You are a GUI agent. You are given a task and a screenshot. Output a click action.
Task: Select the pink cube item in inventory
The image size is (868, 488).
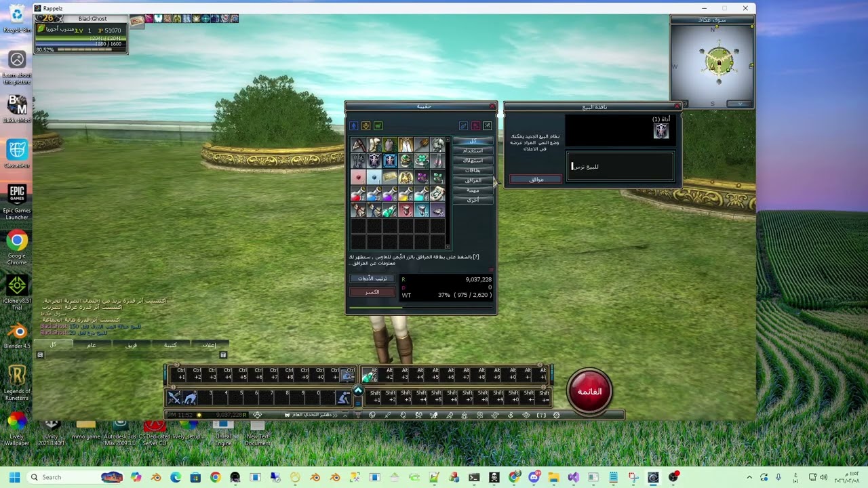357,178
